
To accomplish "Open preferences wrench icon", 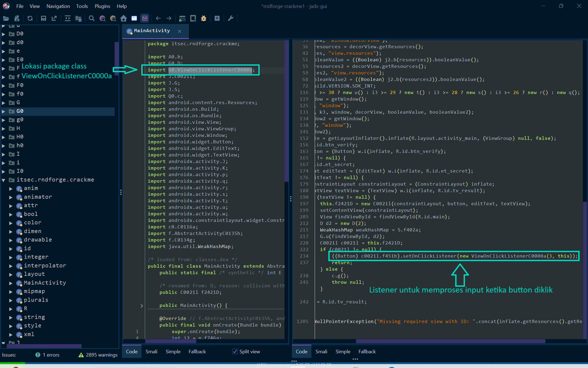I will [x=231, y=18].
